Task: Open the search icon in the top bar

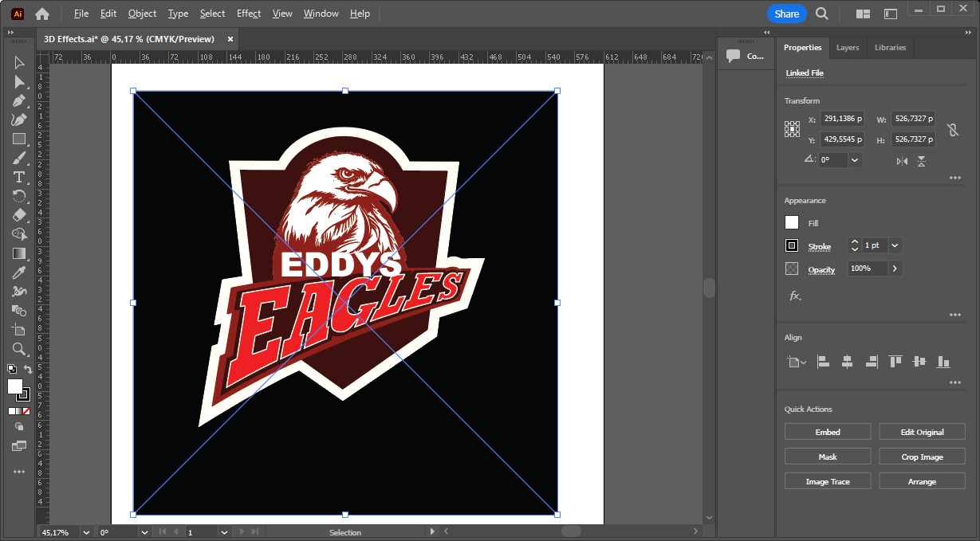Action: (822, 14)
